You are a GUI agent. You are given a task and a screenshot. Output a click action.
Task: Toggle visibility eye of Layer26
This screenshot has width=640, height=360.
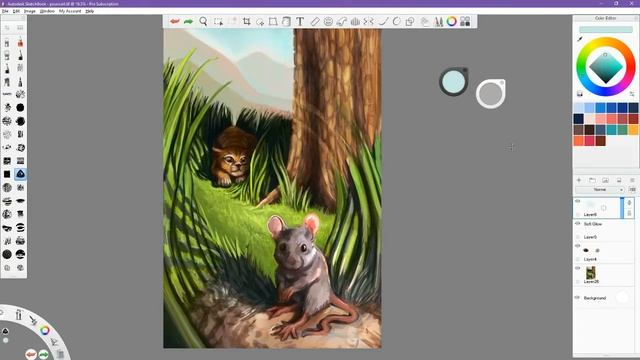point(578,268)
